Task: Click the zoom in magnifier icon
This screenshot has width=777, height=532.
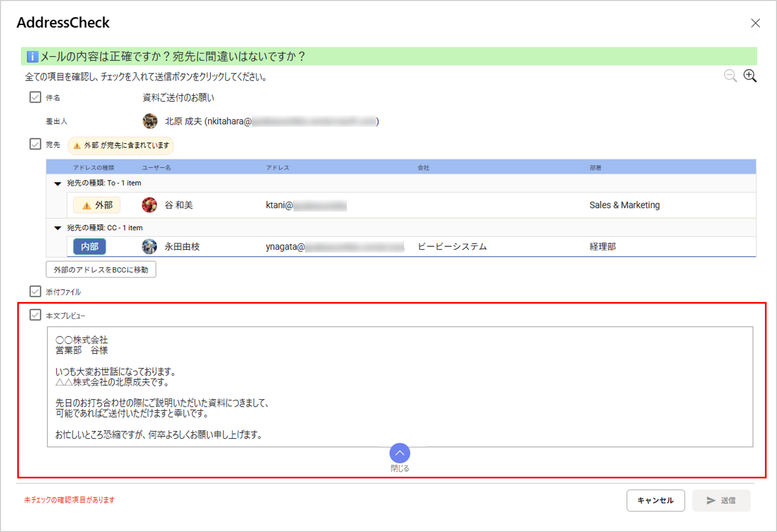Action: (x=750, y=76)
